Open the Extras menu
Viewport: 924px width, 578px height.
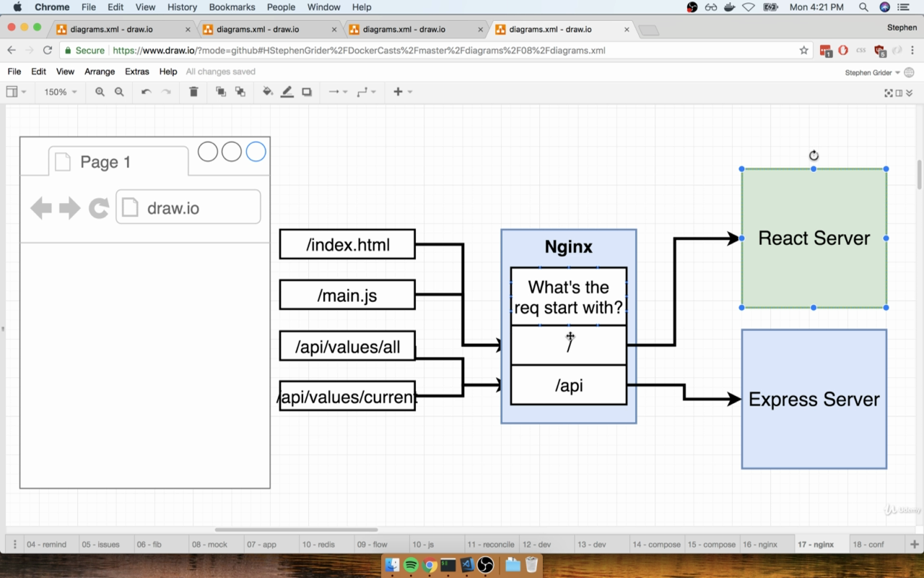tap(136, 72)
